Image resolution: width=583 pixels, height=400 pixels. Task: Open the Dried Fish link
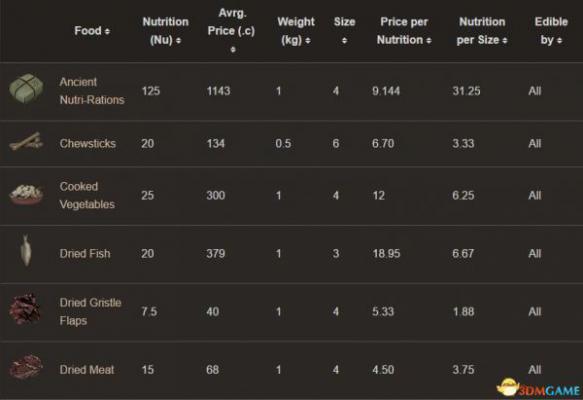pos(85,254)
